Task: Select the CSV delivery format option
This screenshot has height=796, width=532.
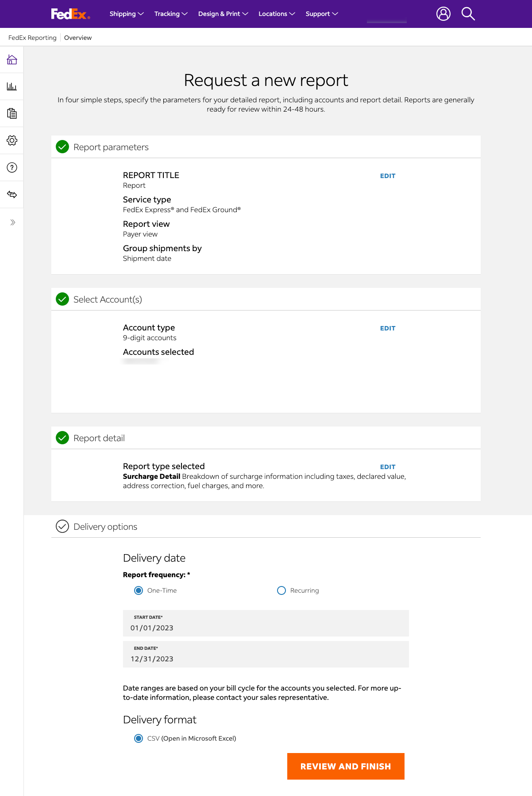Action: [x=139, y=738]
